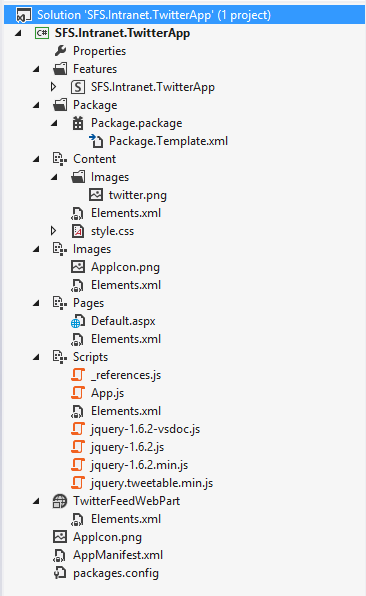The height and width of the screenshot is (596, 366).
Task: Click the App.js script icon
Action: point(78,393)
